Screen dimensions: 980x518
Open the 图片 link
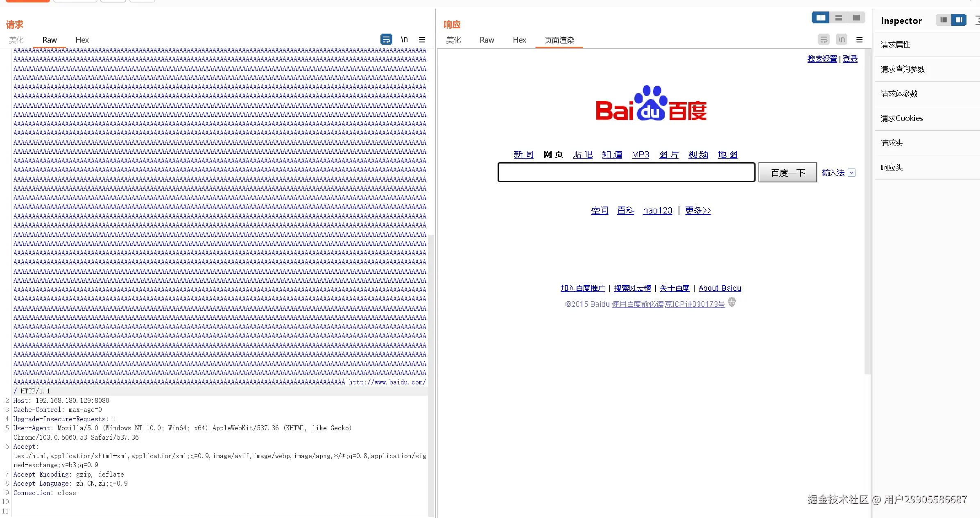click(669, 154)
